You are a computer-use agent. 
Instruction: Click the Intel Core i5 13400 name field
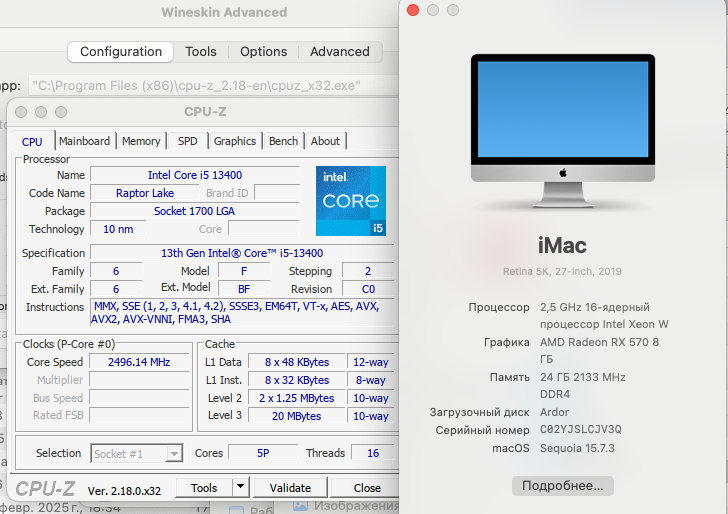(x=195, y=175)
